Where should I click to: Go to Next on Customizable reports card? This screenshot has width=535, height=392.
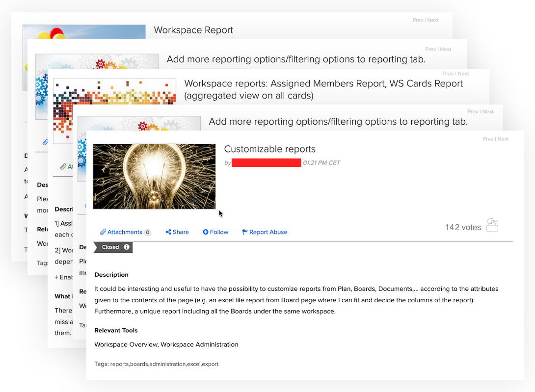(503, 139)
